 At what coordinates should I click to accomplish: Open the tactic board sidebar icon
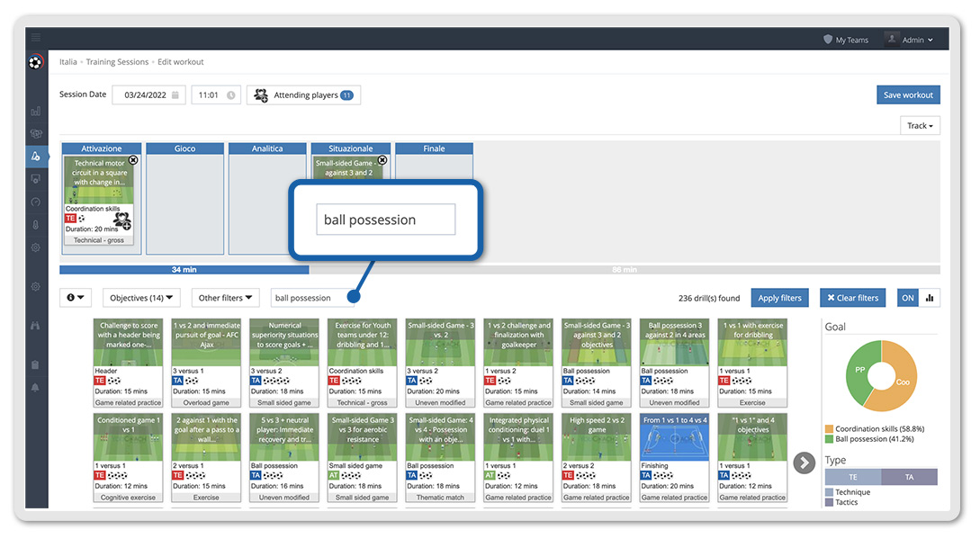click(x=36, y=179)
